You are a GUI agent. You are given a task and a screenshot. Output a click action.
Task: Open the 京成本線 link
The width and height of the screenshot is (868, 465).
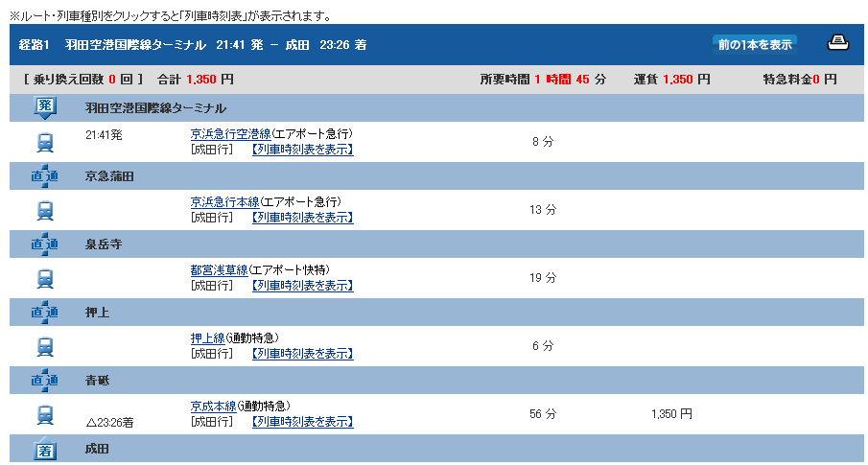tap(213, 407)
